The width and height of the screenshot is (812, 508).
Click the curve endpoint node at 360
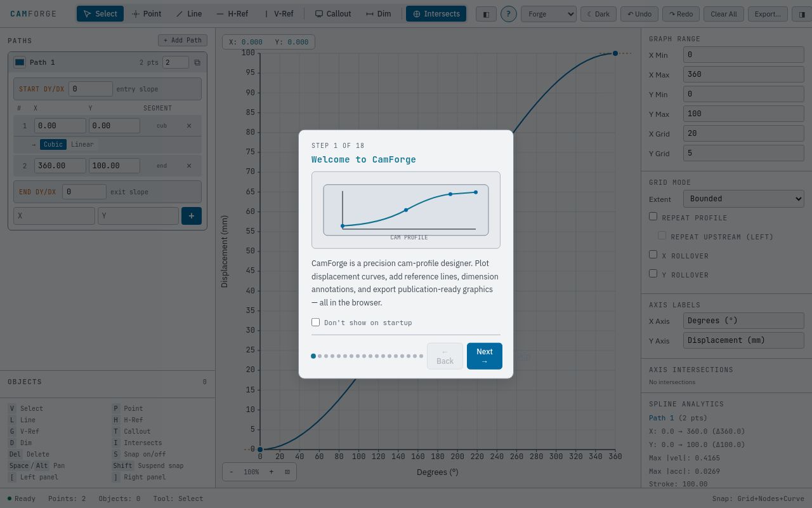click(615, 53)
